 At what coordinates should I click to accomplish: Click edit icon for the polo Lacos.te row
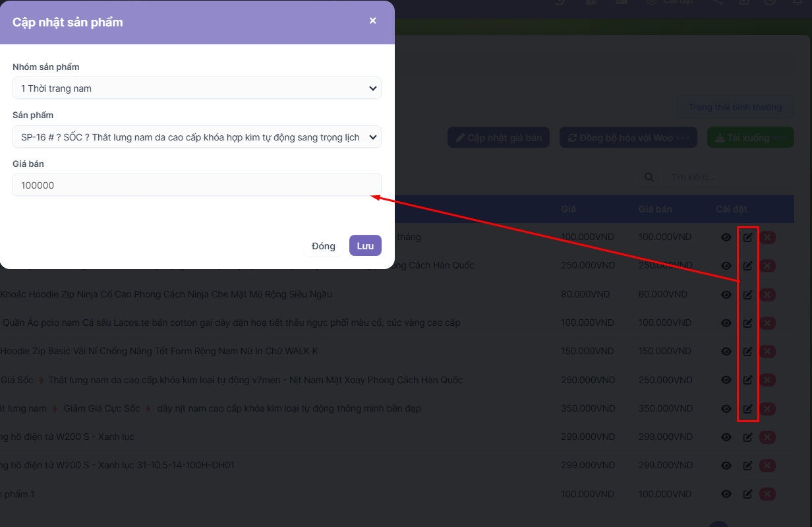(747, 323)
